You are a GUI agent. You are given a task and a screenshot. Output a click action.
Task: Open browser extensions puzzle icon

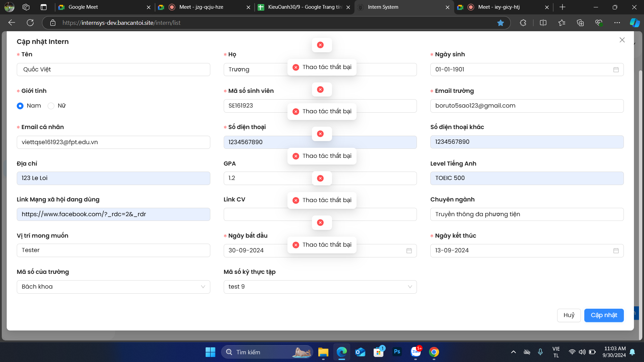coord(523,22)
